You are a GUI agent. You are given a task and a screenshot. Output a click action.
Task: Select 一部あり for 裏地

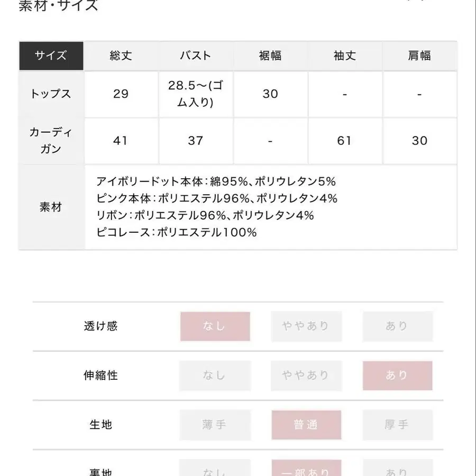point(306,470)
